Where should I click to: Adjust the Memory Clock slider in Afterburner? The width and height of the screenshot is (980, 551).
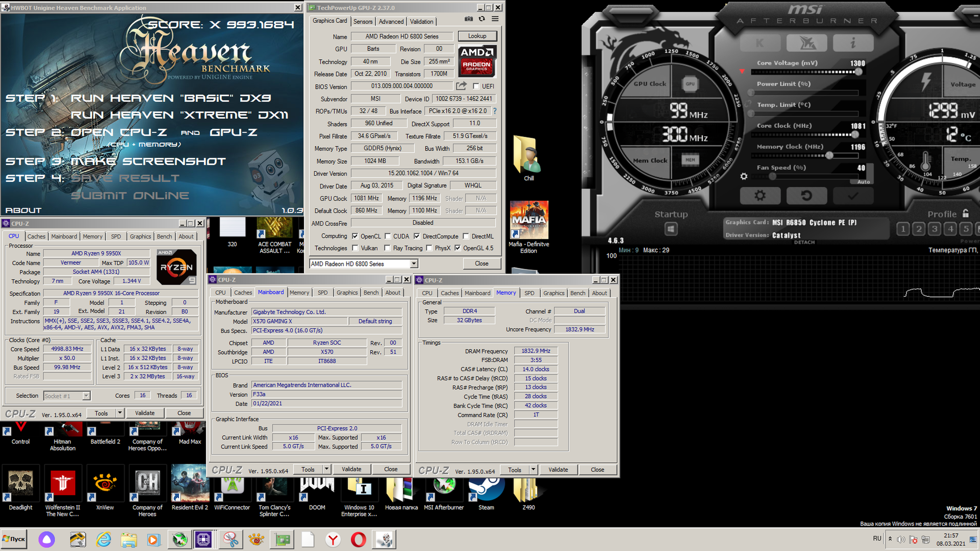tap(805, 156)
